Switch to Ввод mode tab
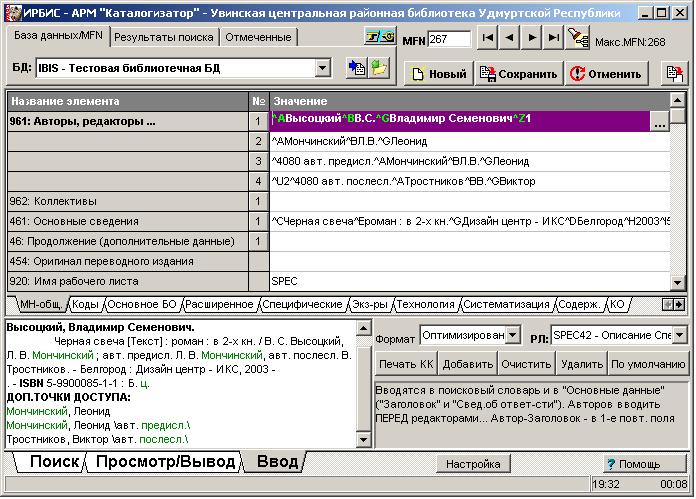Screen dimensions: 696x499 pos(277,462)
